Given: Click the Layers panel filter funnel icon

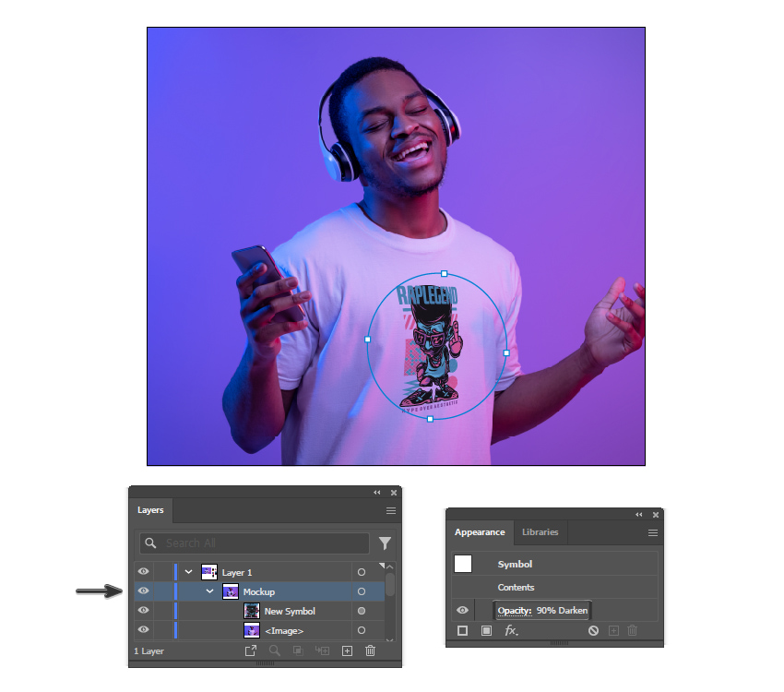Looking at the screenshot, I should 385,543.
